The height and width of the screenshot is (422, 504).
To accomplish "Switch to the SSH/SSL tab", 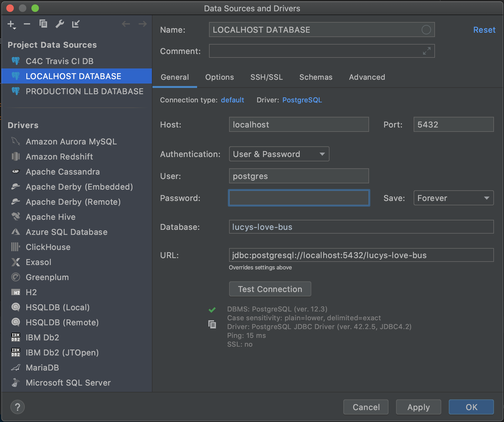I will coord(266,77).
